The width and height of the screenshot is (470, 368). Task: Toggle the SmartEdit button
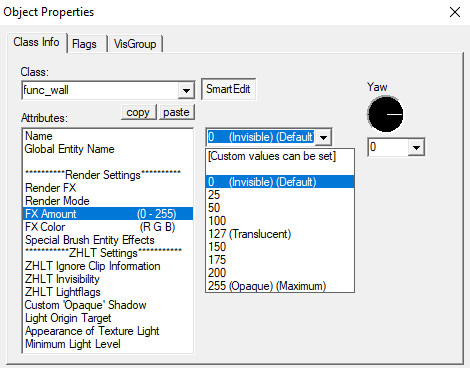point(228,89)
